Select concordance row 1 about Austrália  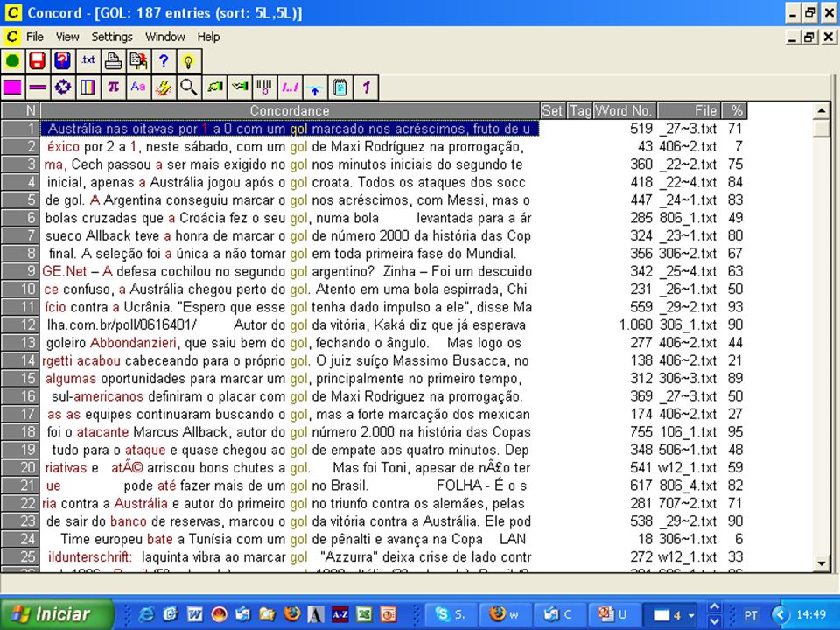pyautogui.click(x=290, y=129)
